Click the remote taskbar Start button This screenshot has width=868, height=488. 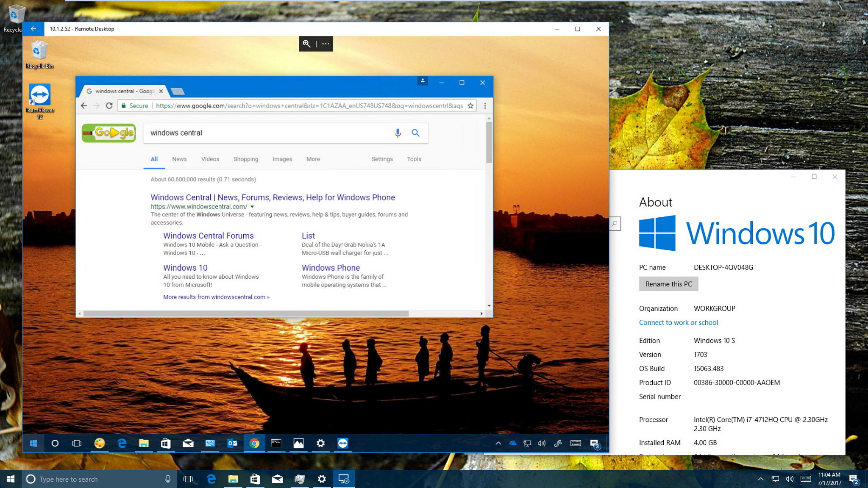(33, 443)
